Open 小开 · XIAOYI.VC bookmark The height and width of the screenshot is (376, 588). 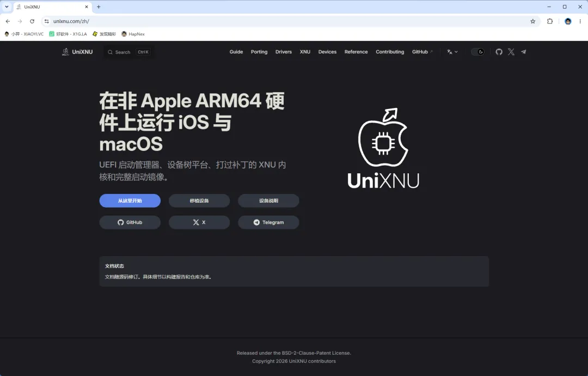pos(24,34)
